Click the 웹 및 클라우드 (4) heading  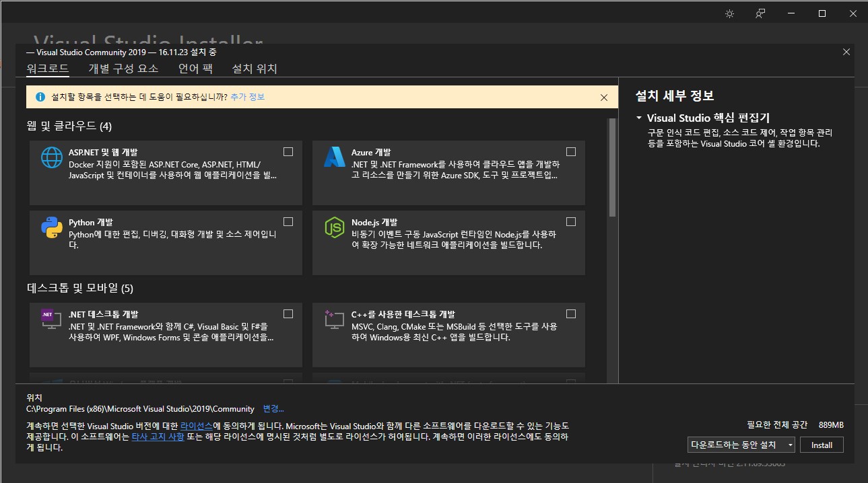click(x=69, y=126)
